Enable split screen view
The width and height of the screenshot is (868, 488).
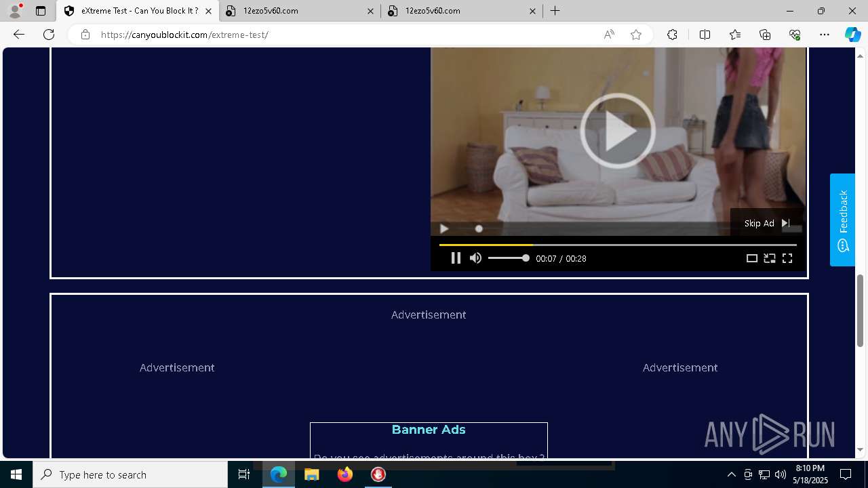pyautogui.click(x=705, y=35)
